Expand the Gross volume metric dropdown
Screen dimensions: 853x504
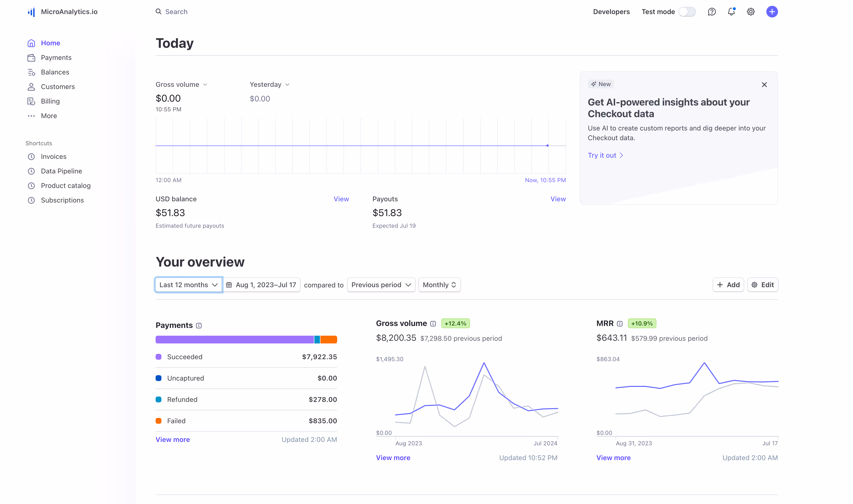(x=181, y=85)
